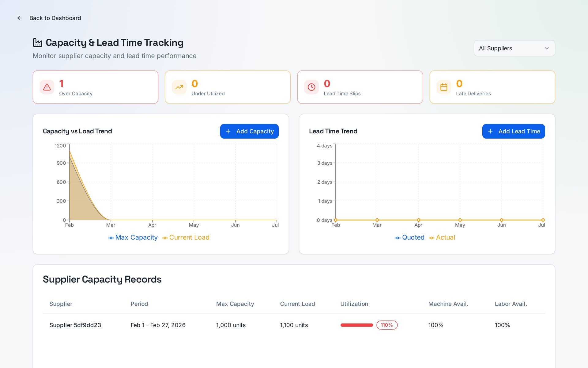Click the factory icon beside page title
This screenshot has width=588, height=368.
click(37, 43)
